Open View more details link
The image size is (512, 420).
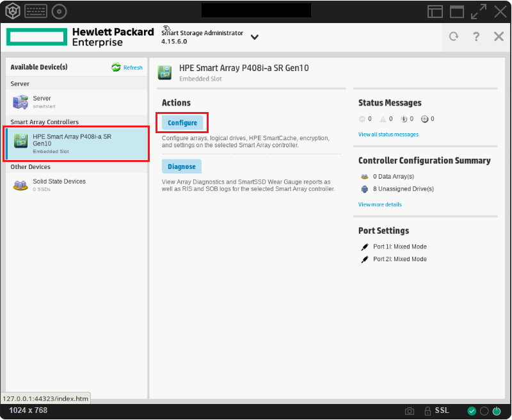coord(380,205)
